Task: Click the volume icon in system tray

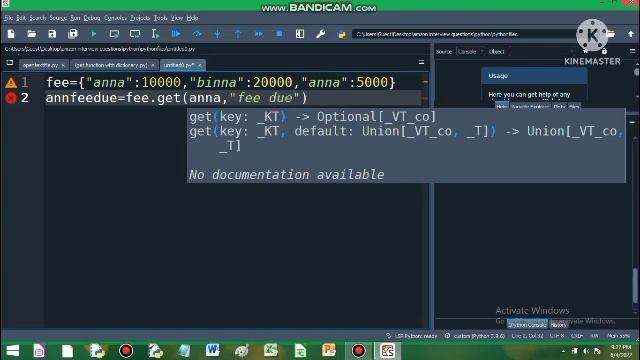Action: coord(586,351)
